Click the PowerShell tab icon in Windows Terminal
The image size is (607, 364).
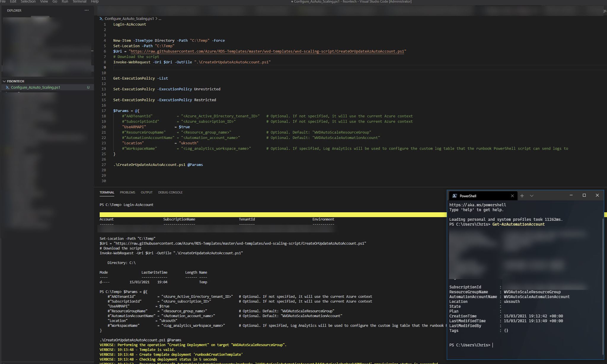click(454, 196)
